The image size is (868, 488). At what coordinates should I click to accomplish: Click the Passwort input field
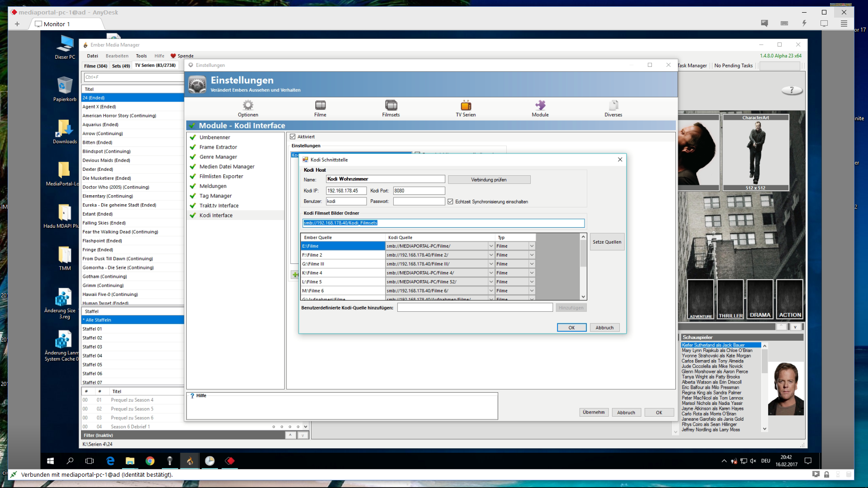[419, 202]
